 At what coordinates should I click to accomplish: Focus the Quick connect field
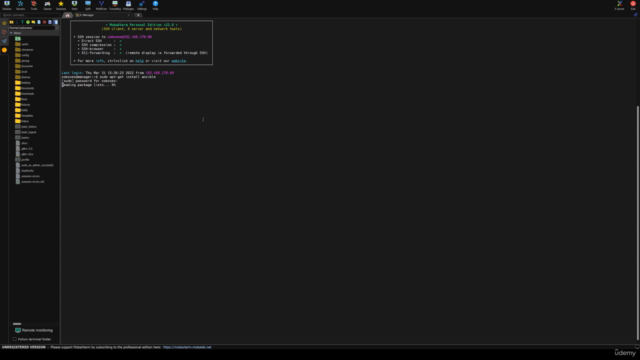pyautogui.click(x=30, y=15)
